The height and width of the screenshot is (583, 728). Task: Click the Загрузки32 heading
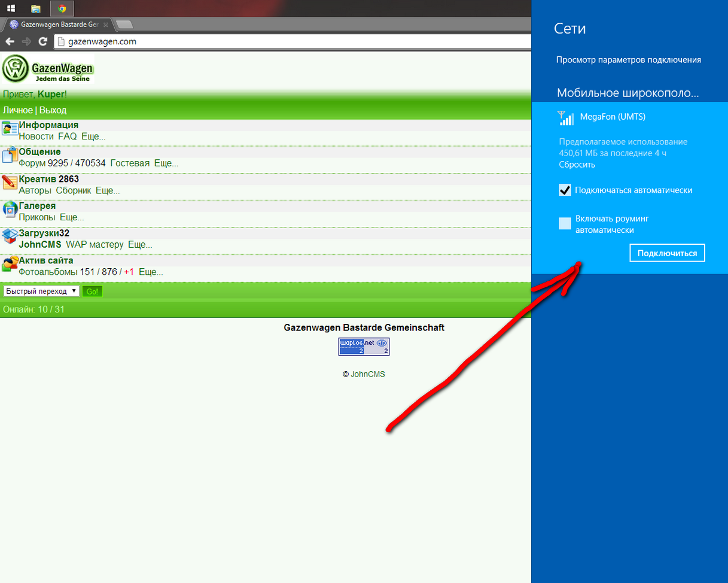pos(44,233)
